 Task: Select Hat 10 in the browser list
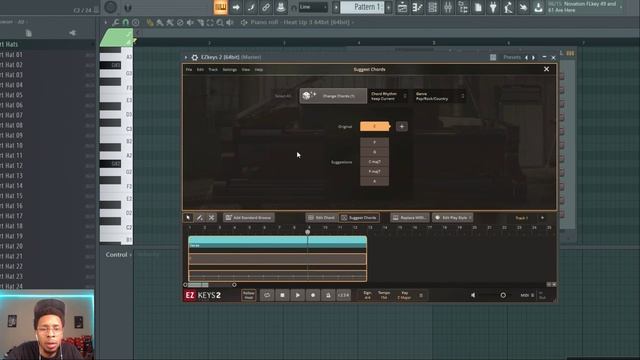coord(11,145)
